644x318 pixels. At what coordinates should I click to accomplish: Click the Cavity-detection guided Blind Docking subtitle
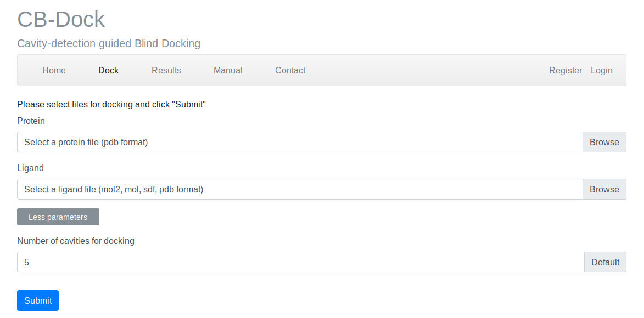109,43
